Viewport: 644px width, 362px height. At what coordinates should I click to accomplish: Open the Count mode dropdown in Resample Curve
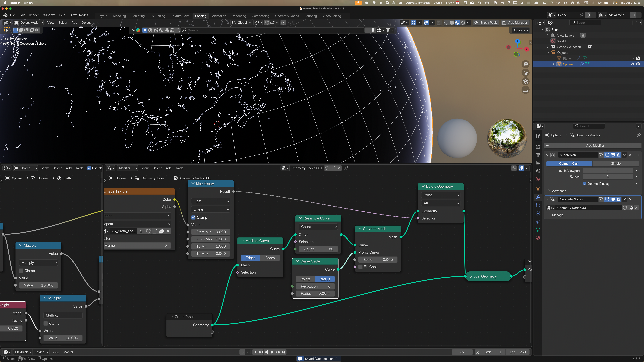point(318,227)
